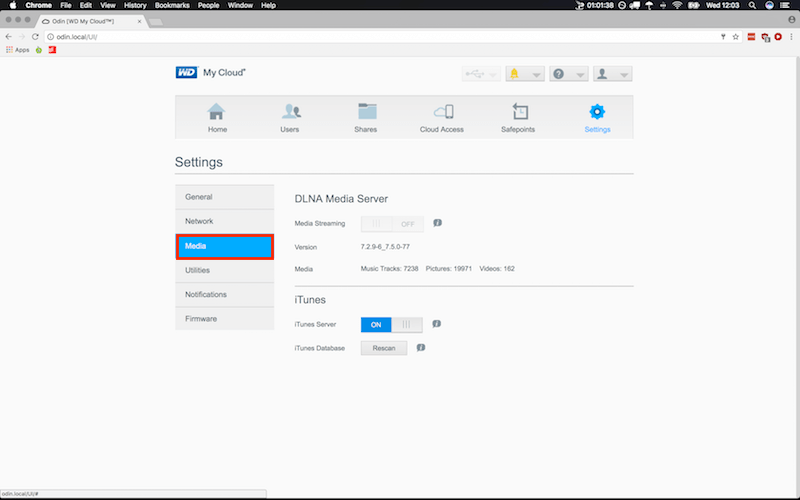This screenshot has width=800, height=500.
Task: Open the Cloud Access section icon
Action: click(443, 111)
